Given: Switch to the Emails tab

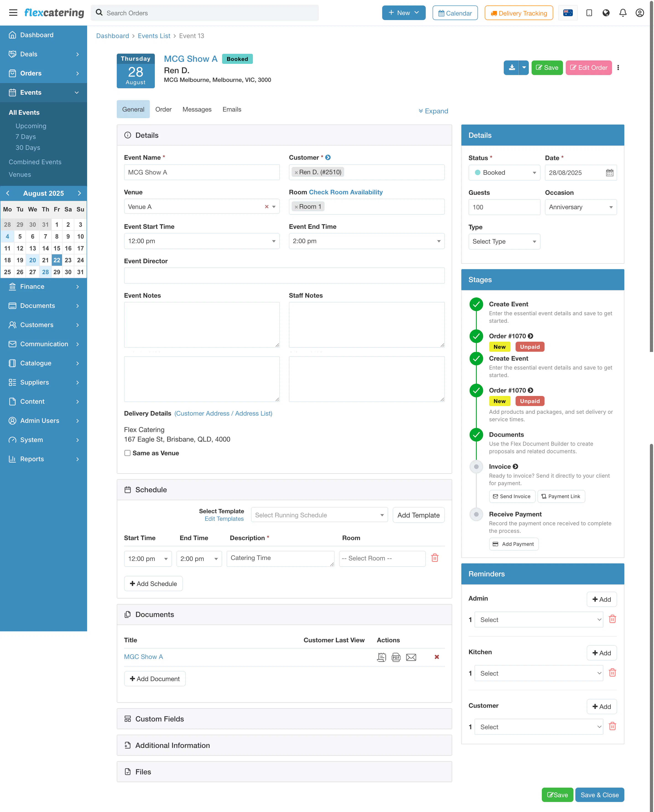Looking at the screenshot, I should [232, 109].
